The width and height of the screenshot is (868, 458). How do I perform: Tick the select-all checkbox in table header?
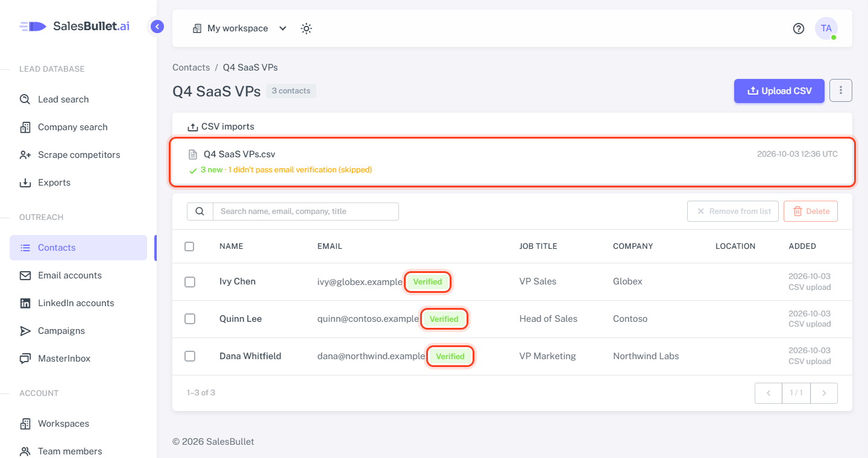click(x=189, y=246)
